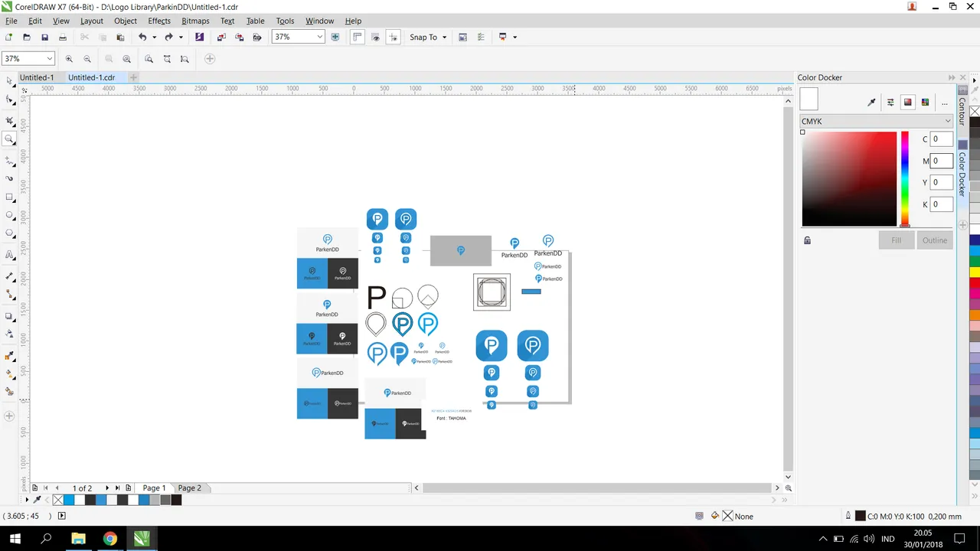Open the Effects menu
Screen dimensions: 980x551
click(159, 21)
